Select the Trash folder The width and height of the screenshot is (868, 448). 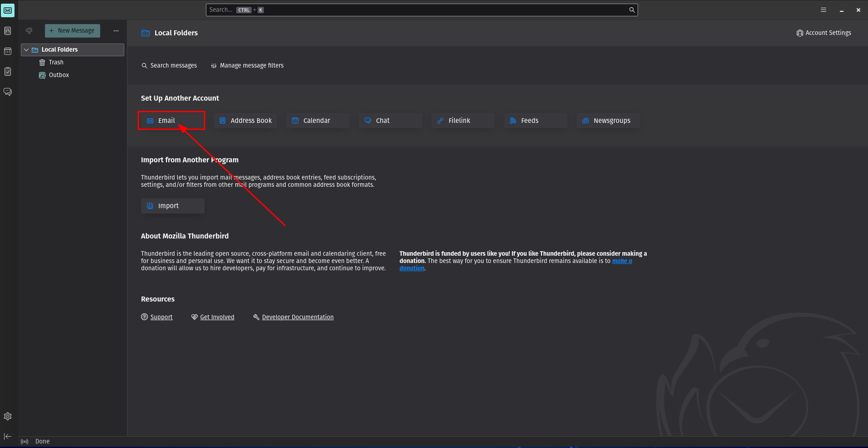point(56,63)
